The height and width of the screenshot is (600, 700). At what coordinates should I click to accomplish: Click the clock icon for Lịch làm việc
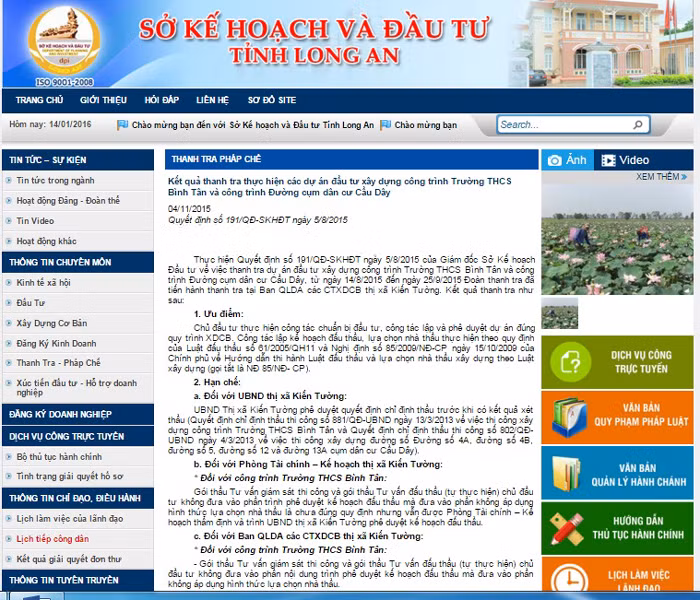[x=569, y=579]
